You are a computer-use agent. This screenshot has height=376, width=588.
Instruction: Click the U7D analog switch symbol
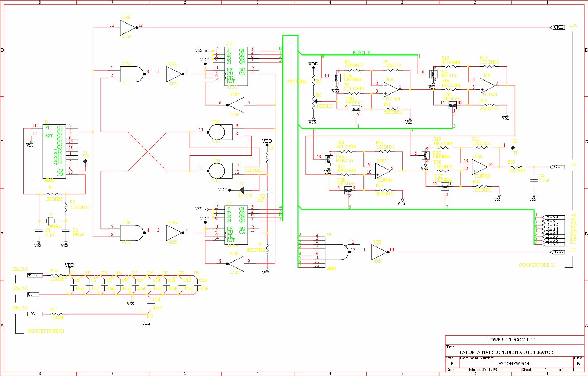coord(453,105)
